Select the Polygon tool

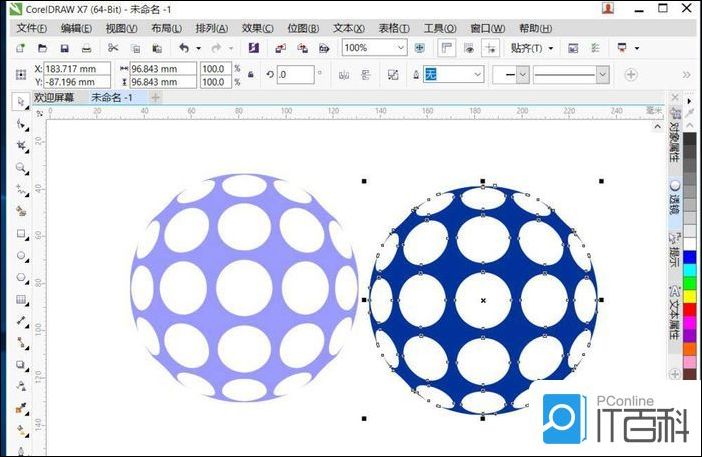tap(21, 278)
